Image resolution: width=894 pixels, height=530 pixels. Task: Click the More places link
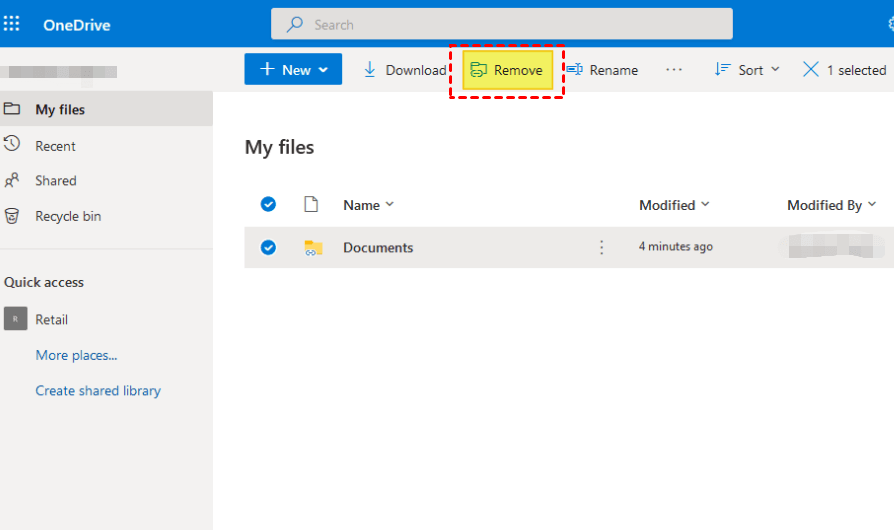[76, 355]
